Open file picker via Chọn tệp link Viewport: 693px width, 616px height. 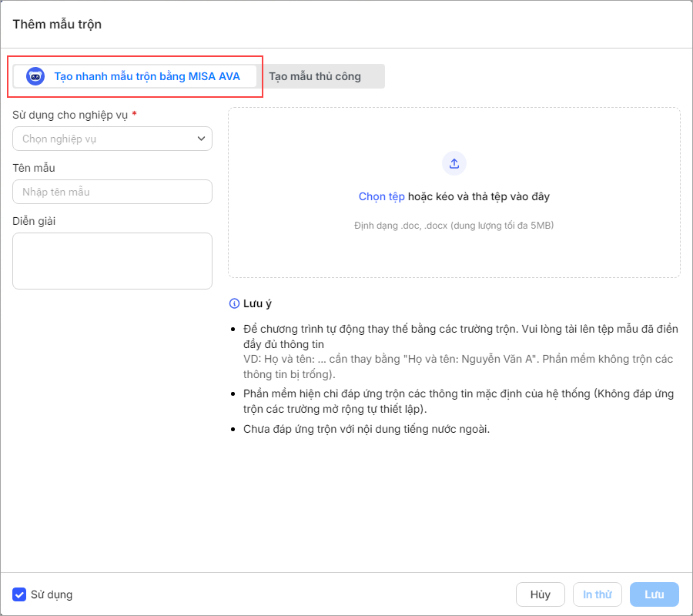[381, 196]
